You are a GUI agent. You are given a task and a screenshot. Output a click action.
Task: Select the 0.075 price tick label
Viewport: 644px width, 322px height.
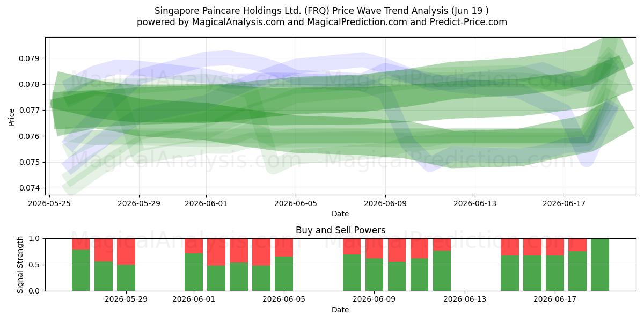click(x=31, y=162)
